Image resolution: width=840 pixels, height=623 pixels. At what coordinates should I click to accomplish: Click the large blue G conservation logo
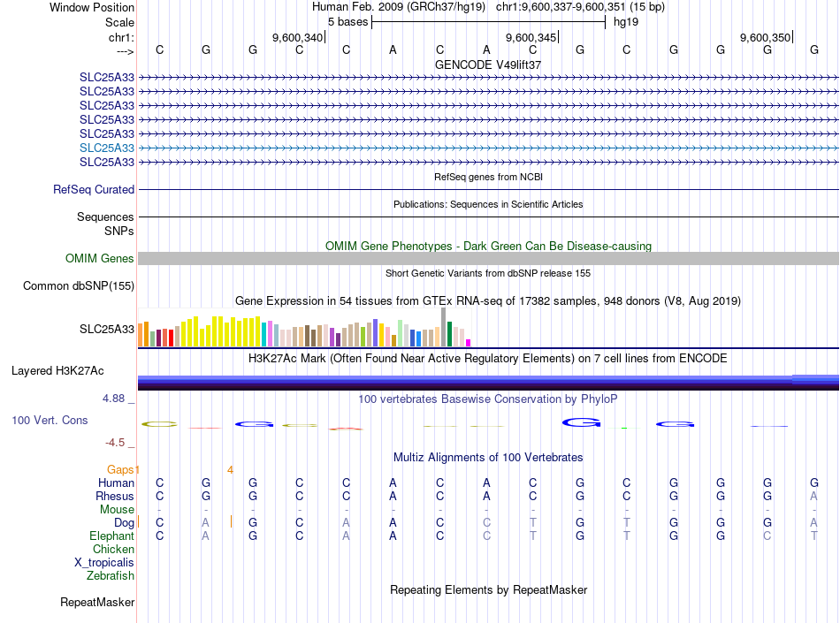tap(581, 422)
